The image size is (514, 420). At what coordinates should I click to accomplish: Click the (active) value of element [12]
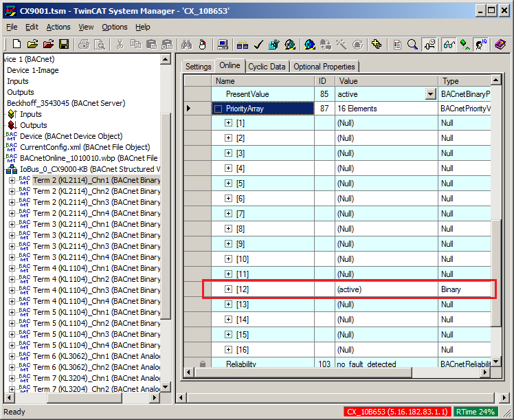pyautogui.click(x=350, y=289)
